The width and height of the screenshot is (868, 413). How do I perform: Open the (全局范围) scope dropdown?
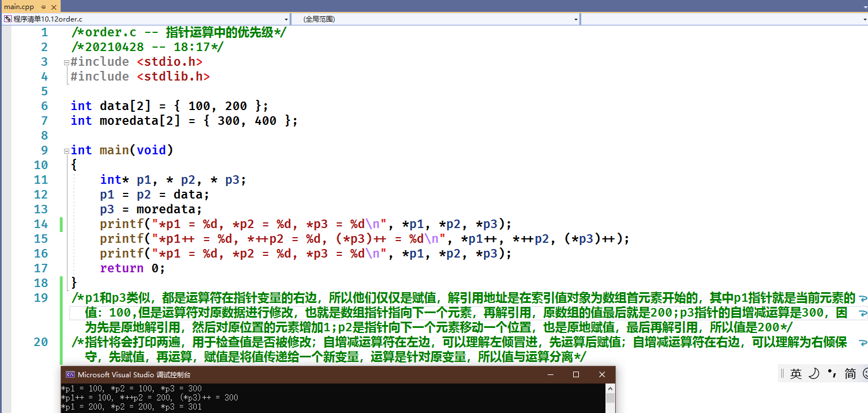tap(436, 19)
